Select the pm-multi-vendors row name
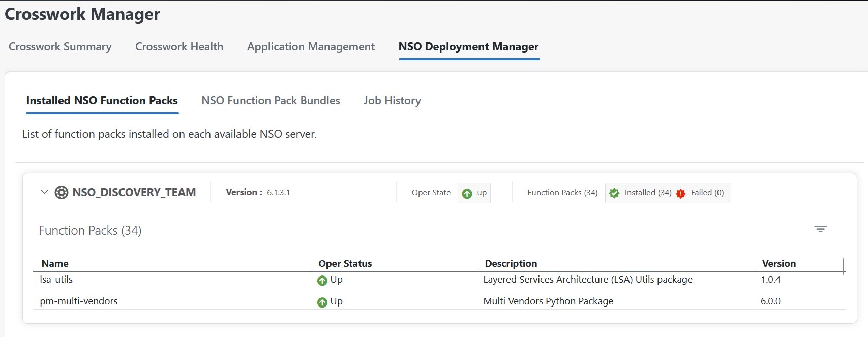Viewport: 868px width, 337px height. (78, 301)
